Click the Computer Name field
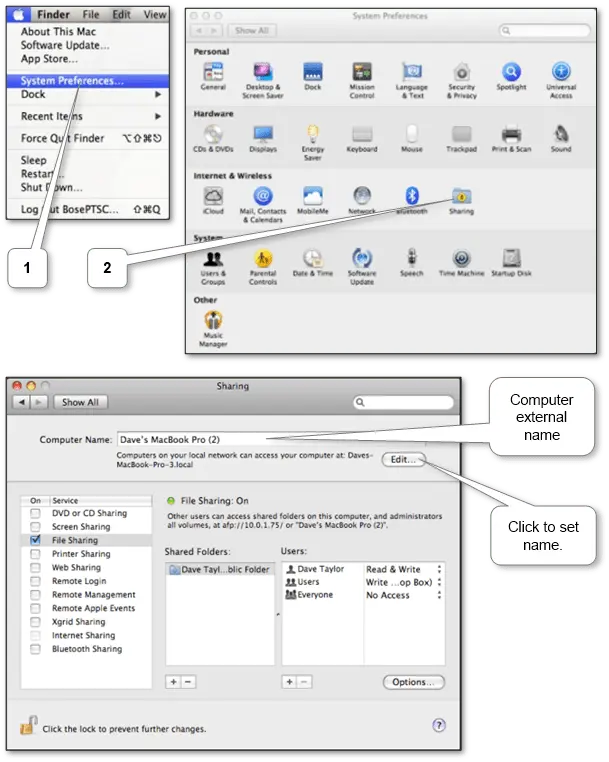The width and height of the screenshot is (609, 762). [x=272, y=439]
